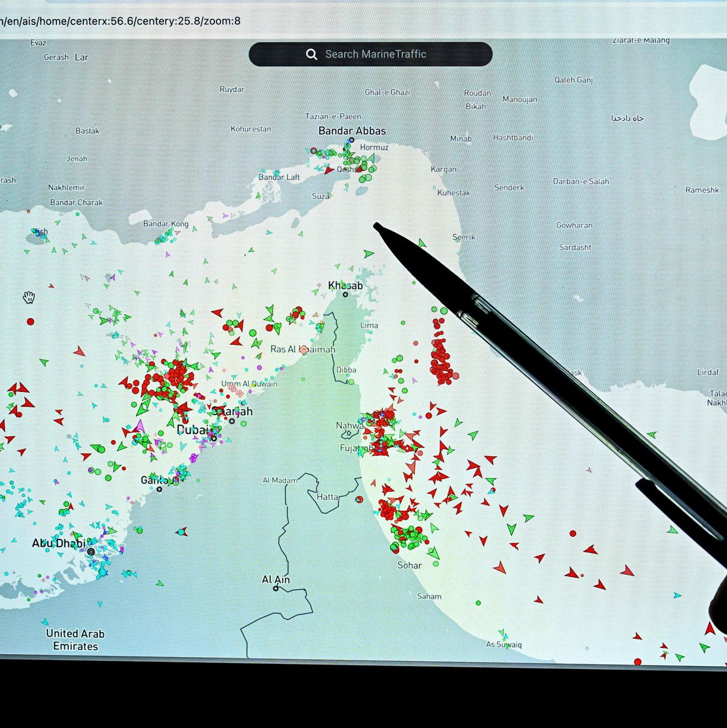The height and width of the screenshot is (728, 727).
Task: Select the lone red circle vessel beside hand cursor
Action: pos(30,321)
